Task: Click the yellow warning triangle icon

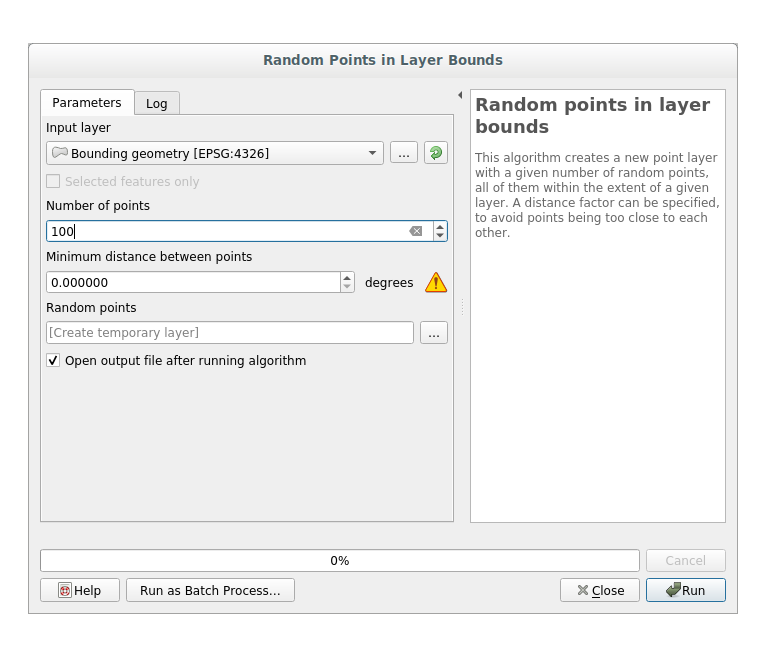Action: click(435, 283)
